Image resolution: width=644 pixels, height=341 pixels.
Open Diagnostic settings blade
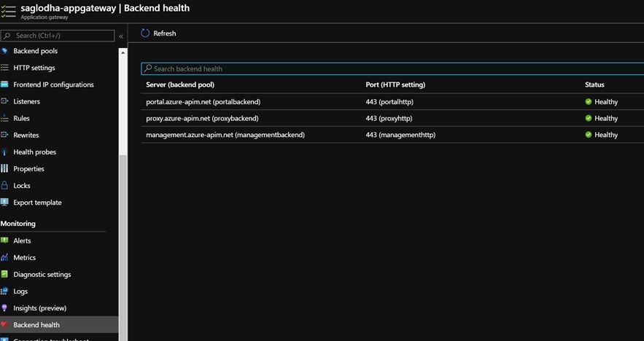[59, 274]
